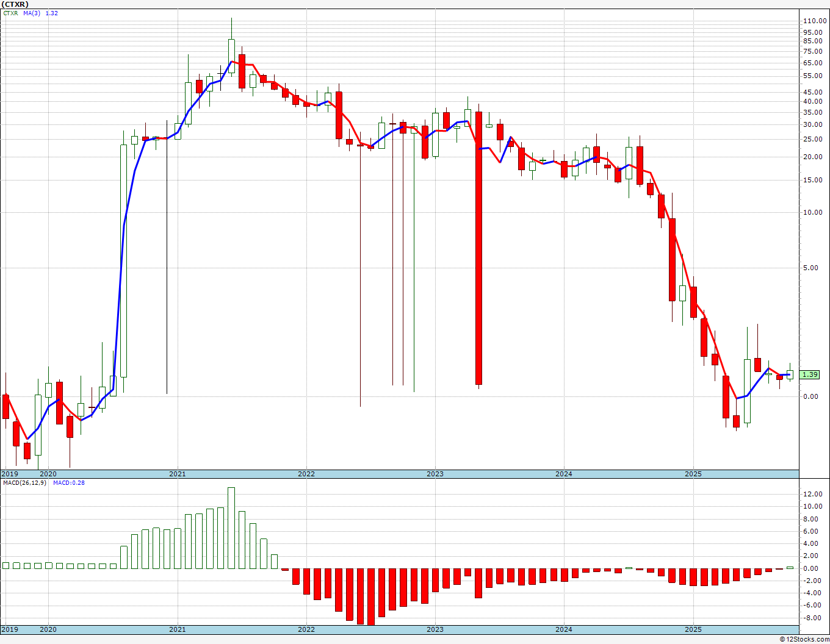Select 2024 on the MACD panel time axis
This screenshot has height=644, width=830.
tap(564, 629)
